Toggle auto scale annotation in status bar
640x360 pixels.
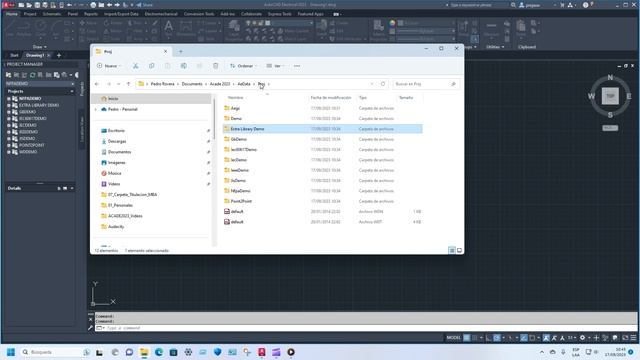click(x=554, y=338)
